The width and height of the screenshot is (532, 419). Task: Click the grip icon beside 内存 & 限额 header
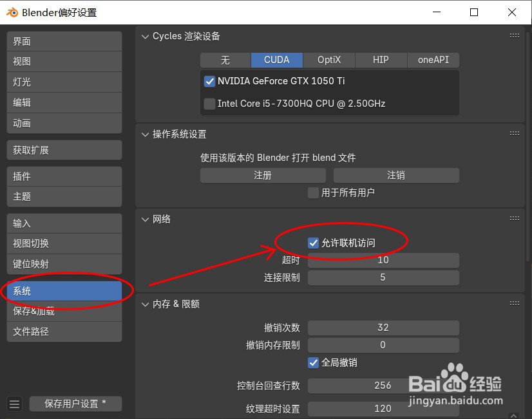[x=514, y=303]
